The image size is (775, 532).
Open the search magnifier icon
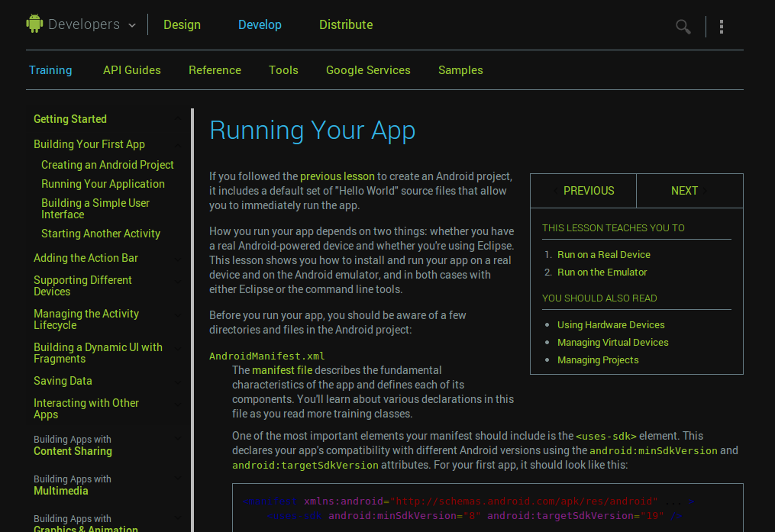tap(683, 26)
